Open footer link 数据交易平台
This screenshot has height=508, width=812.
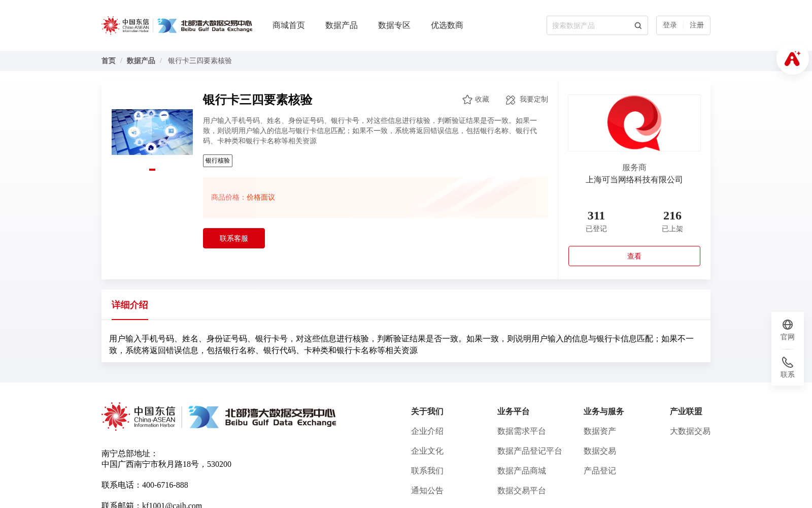[x=522, y=491]
